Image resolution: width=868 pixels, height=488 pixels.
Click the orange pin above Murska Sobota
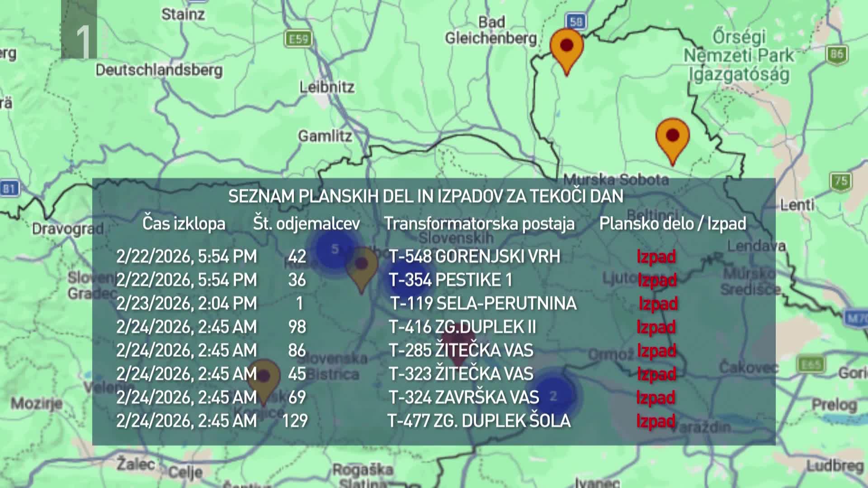point(673,137)
